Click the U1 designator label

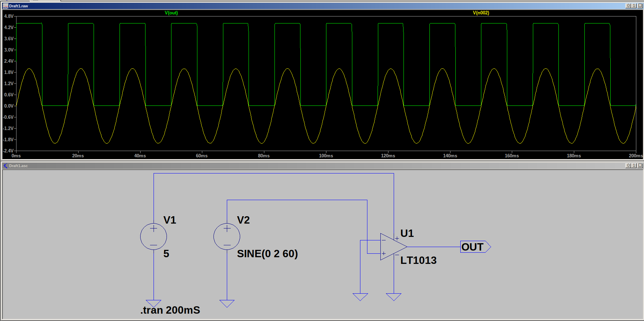(x=407, y=233)
